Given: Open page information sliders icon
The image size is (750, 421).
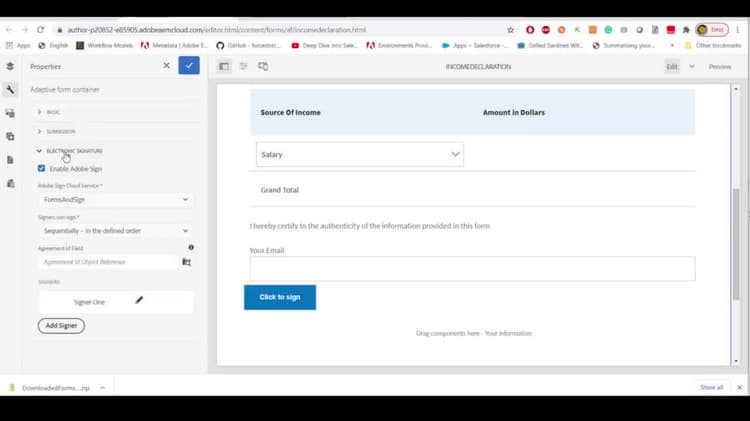Looking at the screenshot, I should point(243,66).
